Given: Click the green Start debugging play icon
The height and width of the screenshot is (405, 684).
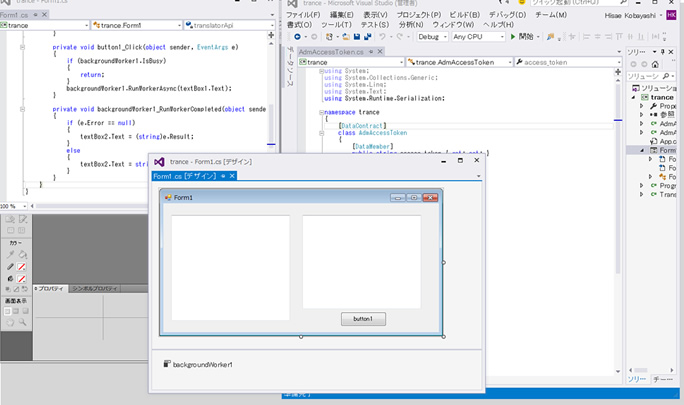Looking at the screenshot, I should tap(514, 37).
